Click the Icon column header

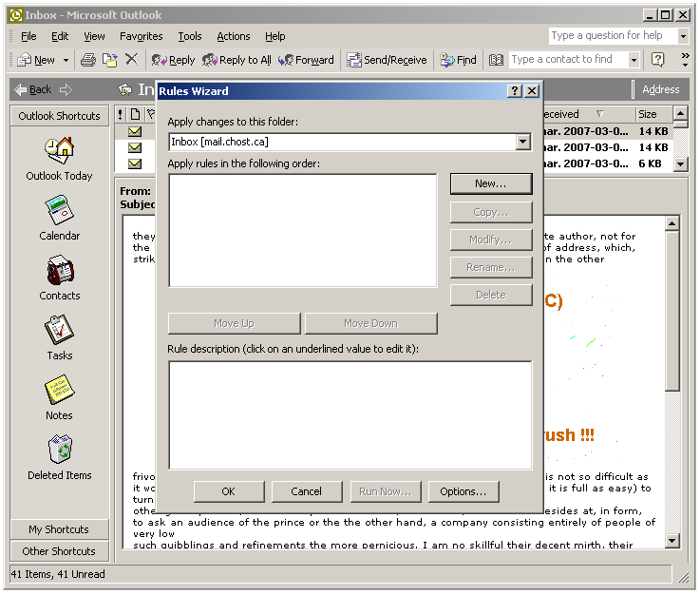(135, 114)
